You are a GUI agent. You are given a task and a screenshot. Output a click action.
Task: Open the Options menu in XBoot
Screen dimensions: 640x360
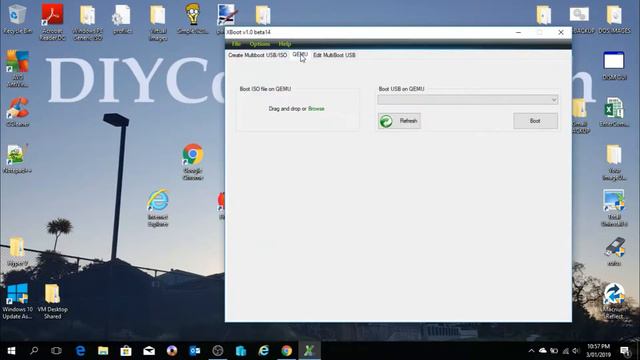click(x=260, y=44)
